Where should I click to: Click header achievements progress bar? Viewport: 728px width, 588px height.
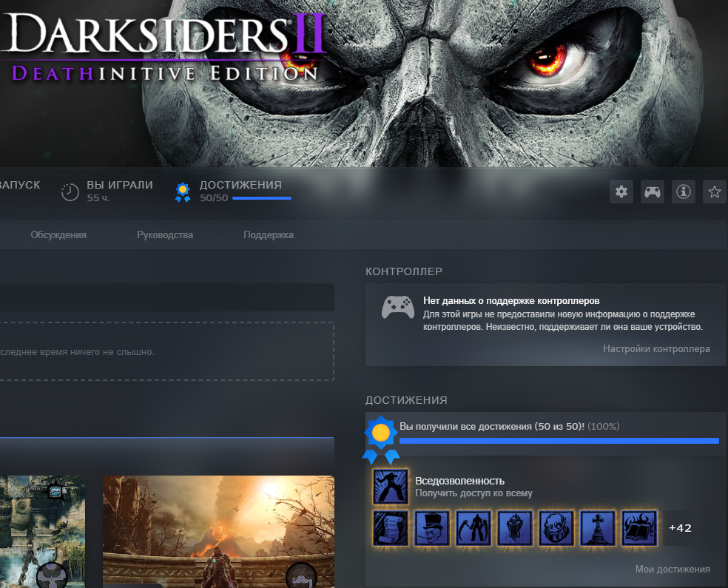262,198
